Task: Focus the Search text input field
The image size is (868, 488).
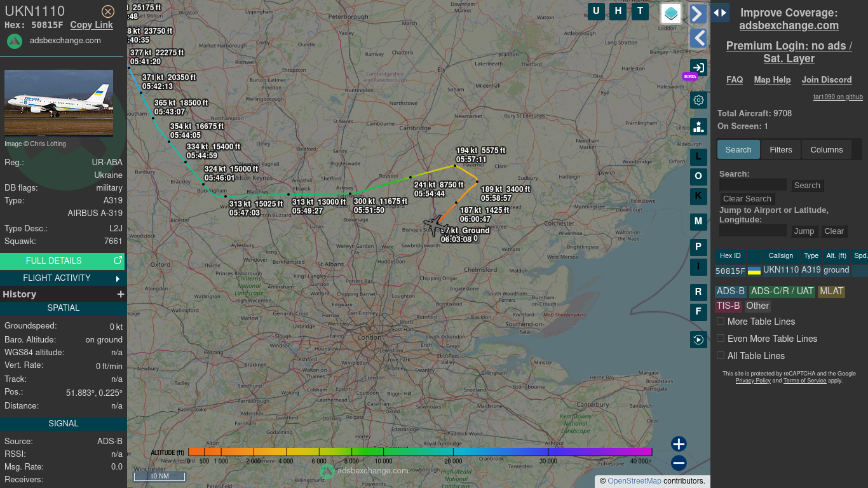Action: click(x=753, y=185)
